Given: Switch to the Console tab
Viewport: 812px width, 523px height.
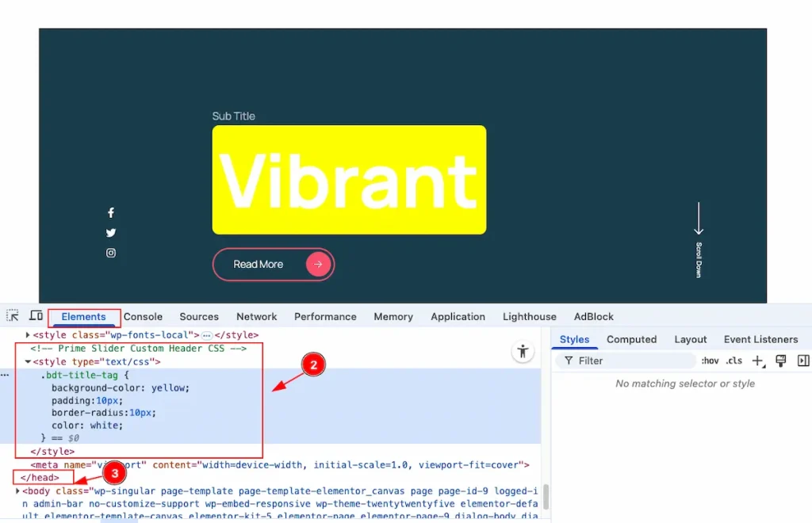Looking at the screenshot, I should [143, 316].
